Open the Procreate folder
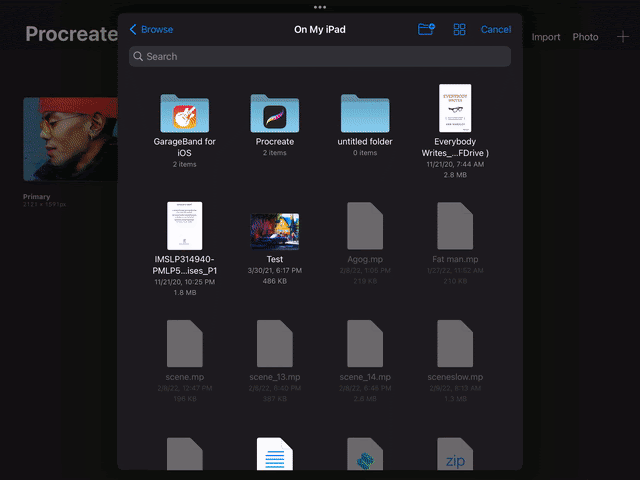This screenshot has width=640, height=480. click(x=275, y=114)
